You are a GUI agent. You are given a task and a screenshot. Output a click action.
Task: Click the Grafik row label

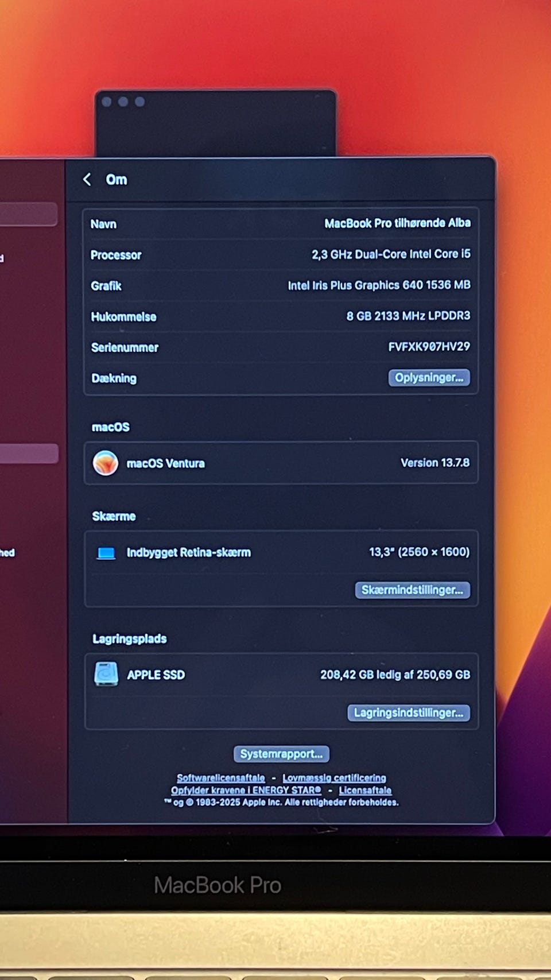[106, 286]
